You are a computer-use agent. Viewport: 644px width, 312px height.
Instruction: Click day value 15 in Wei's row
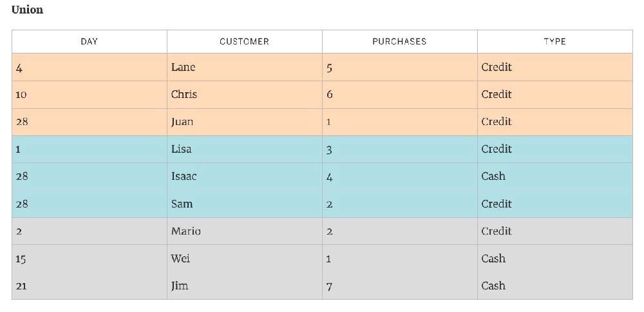[21, 259]
